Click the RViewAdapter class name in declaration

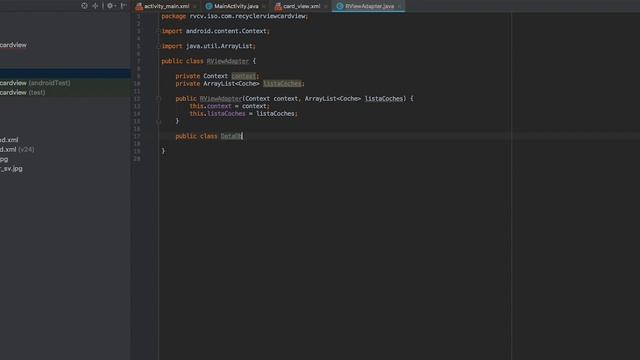(227, 61)
